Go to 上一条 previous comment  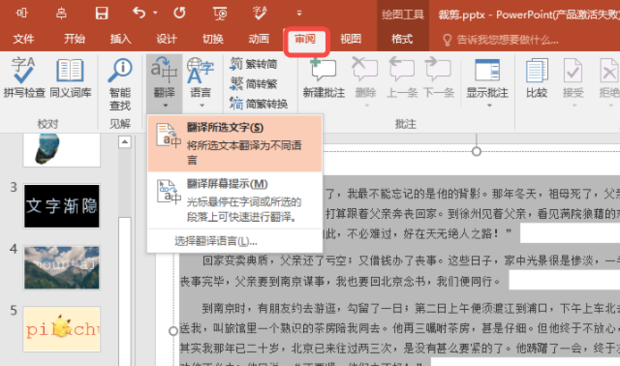(x=402, y=77)
